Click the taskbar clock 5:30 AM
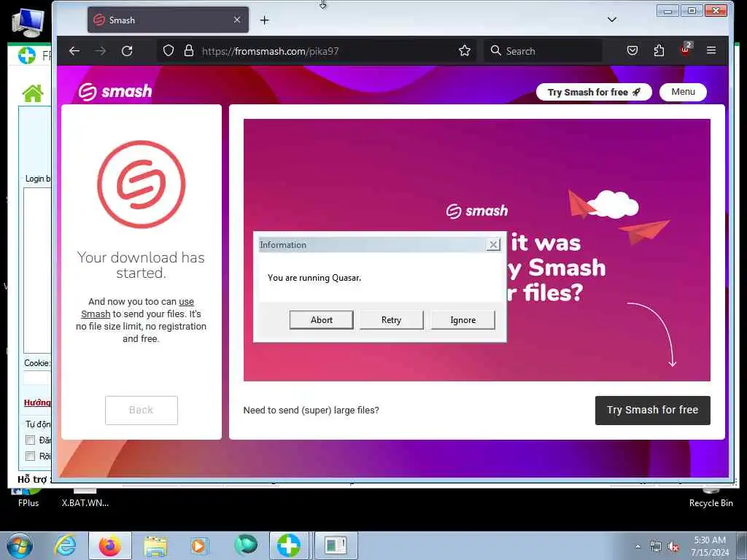The width and height of the screenshot is (747, 560). (x=709, y=546)
